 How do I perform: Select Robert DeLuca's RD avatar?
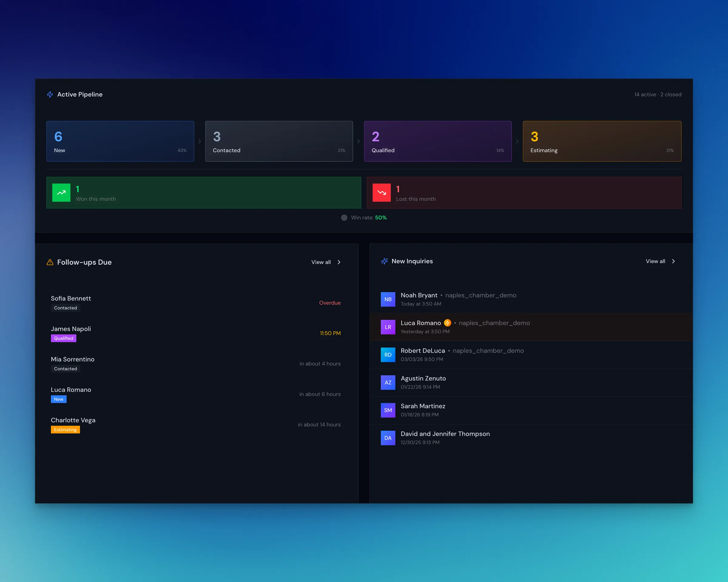tap(388, 355)
